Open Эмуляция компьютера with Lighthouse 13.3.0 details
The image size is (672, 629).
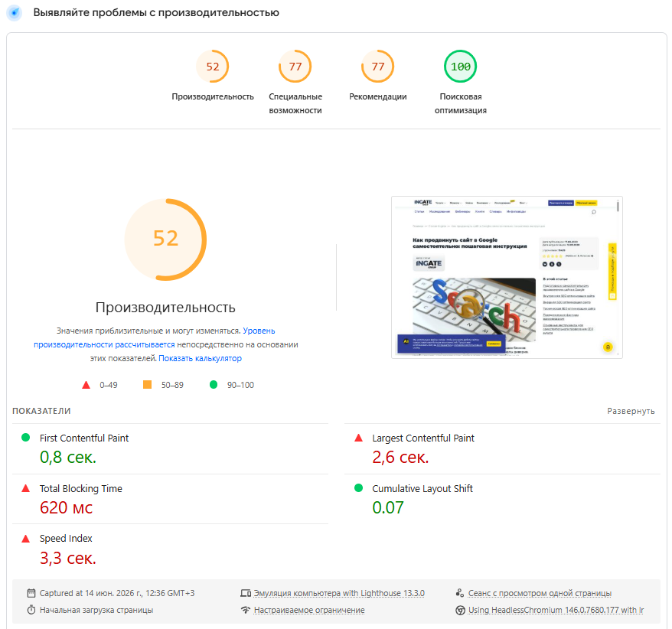click(339, 593)
